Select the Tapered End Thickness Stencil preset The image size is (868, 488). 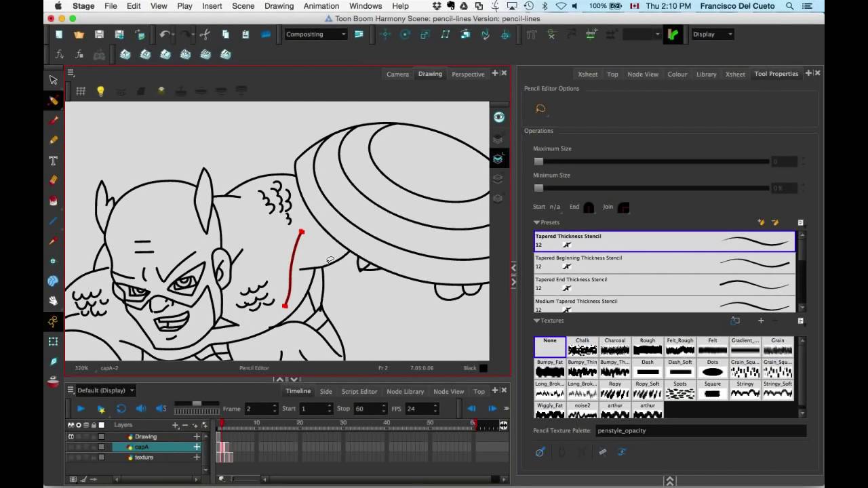[x=665, y=284]
